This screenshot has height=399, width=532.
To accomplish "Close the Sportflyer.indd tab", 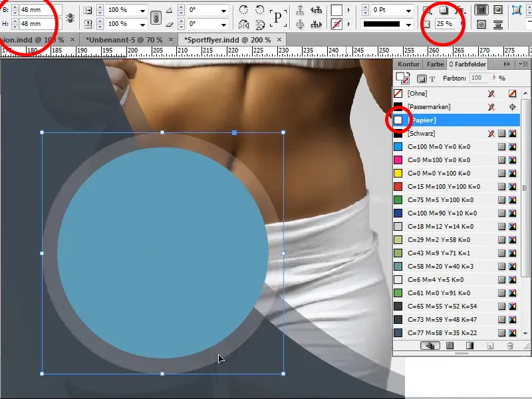I will point(279,40).
